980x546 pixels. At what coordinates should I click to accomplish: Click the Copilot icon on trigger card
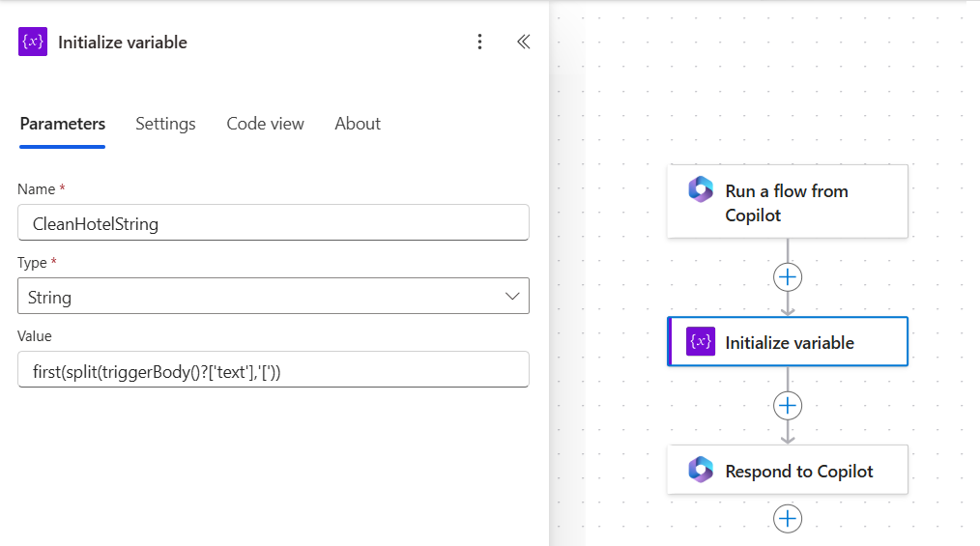[701, 190]
